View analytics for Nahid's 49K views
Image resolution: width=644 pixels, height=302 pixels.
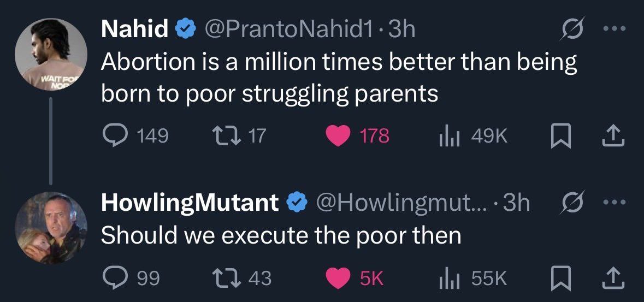[447, 135]
